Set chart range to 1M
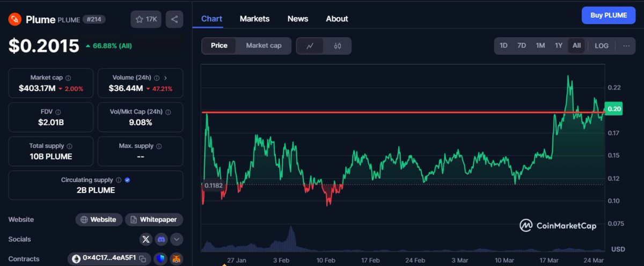644x266 pixels. click(x=540, y=46)
